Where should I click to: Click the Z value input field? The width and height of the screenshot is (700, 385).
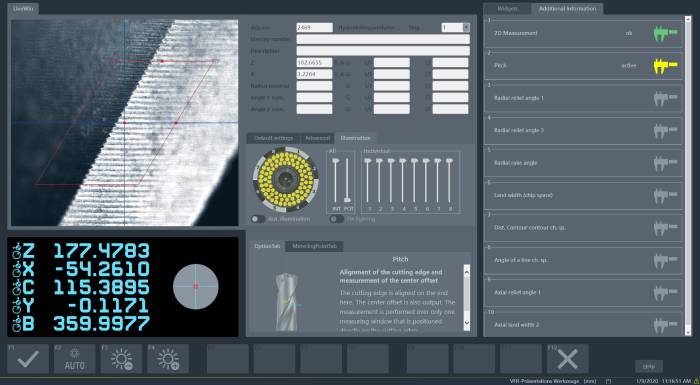[x=314, y=63]
